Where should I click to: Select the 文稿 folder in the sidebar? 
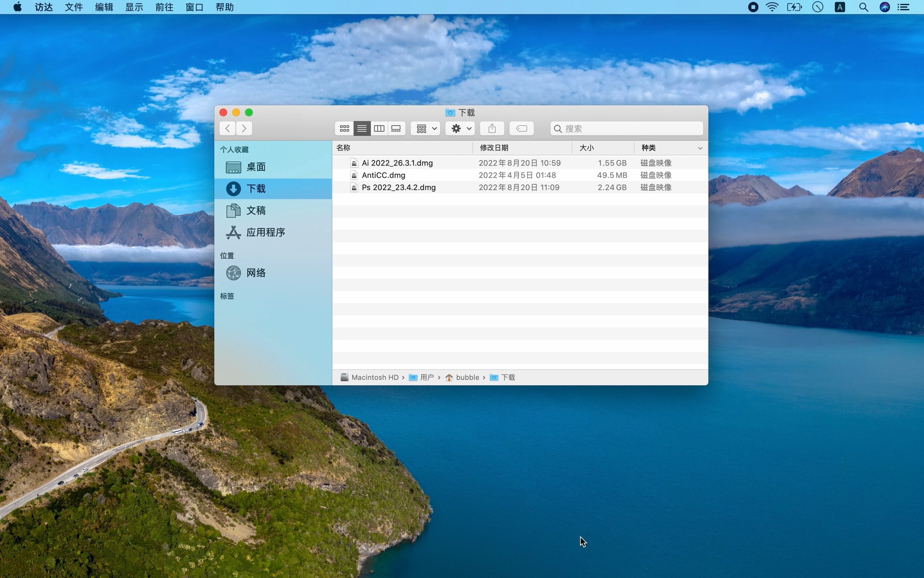[x=255, y=210]
